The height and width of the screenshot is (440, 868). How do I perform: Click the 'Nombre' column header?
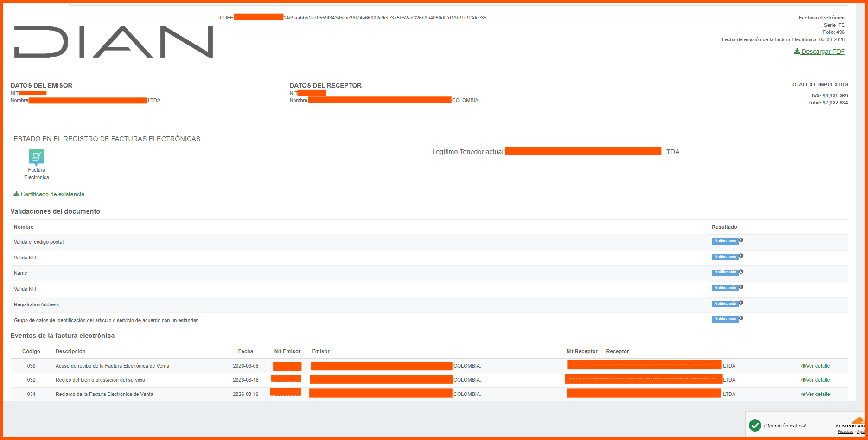[24, 227]
